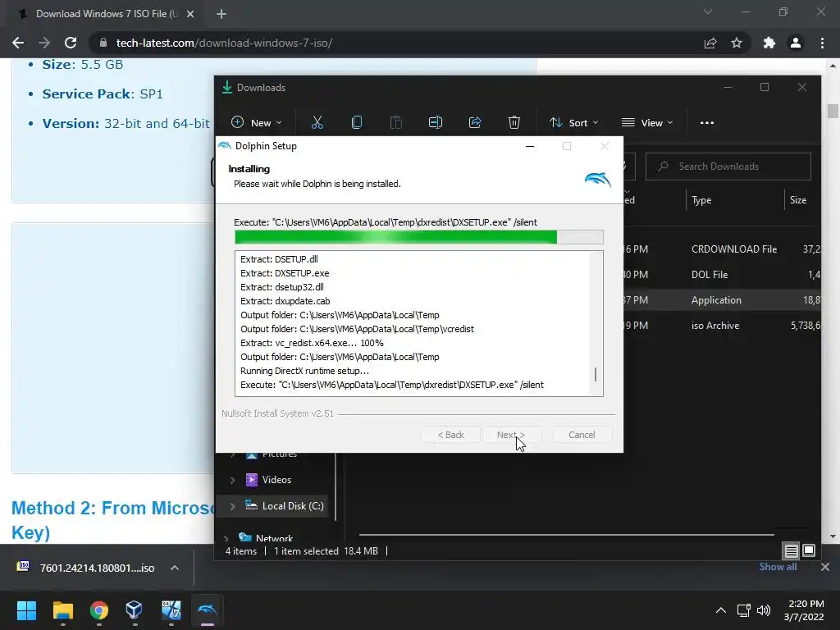840x630 pixels.
Task: Minimize the Dolphin Setup window
Action: pos(530,146)
